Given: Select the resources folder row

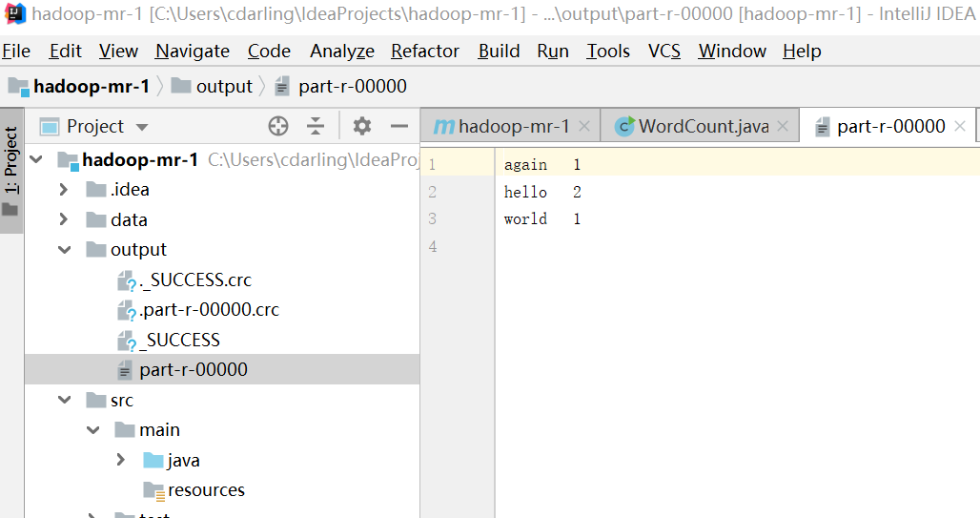Looking at the screenshot, I should [222, 489].
